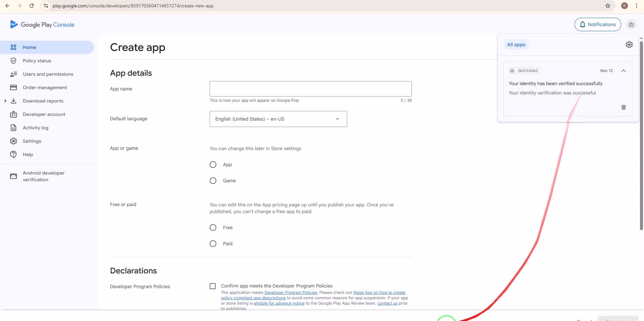The height and width of the screenshot is (321, 644).
Task: Expand the Download reports submenu arrow
Action: [x=5, y=101]
